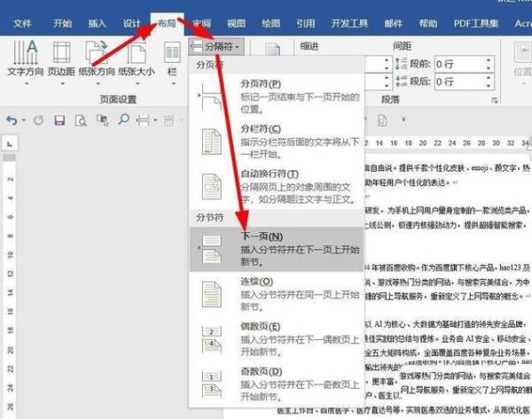Select the 开发工具 tab

[349, 23]
